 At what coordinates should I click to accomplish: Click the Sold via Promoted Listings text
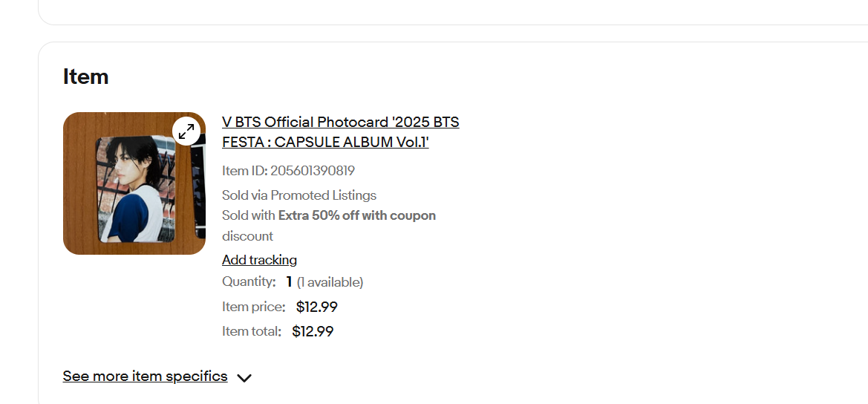click(299, 195)
